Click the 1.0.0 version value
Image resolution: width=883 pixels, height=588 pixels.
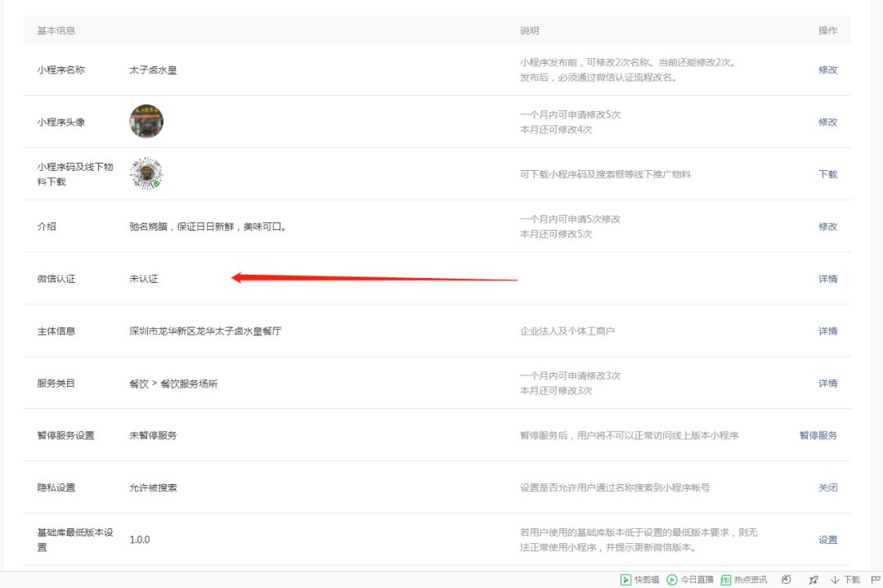[x=140, y=540]
